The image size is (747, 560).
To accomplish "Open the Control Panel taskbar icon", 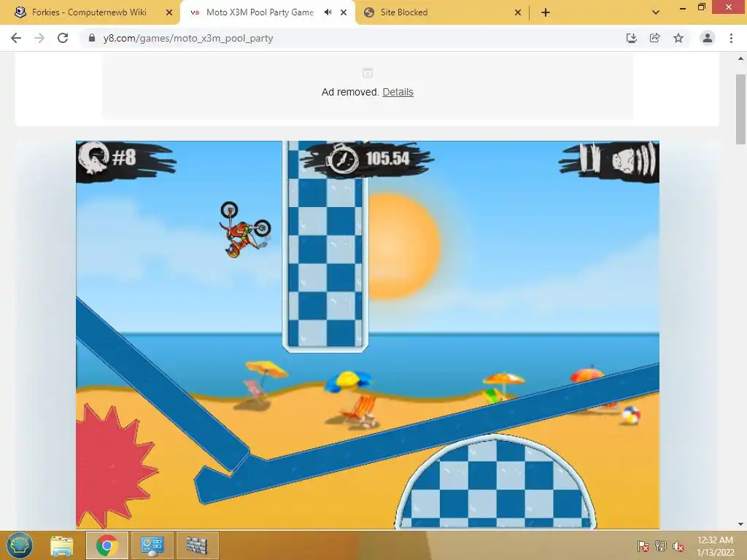I will [152, 545].
